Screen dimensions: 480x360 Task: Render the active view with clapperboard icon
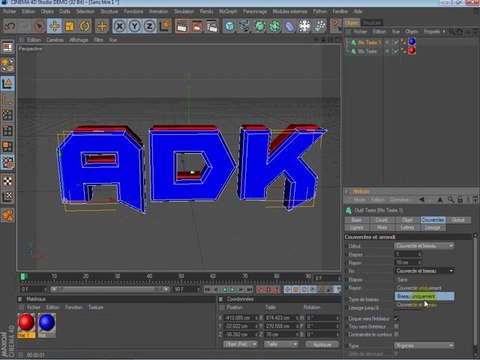tap(182, 26)
